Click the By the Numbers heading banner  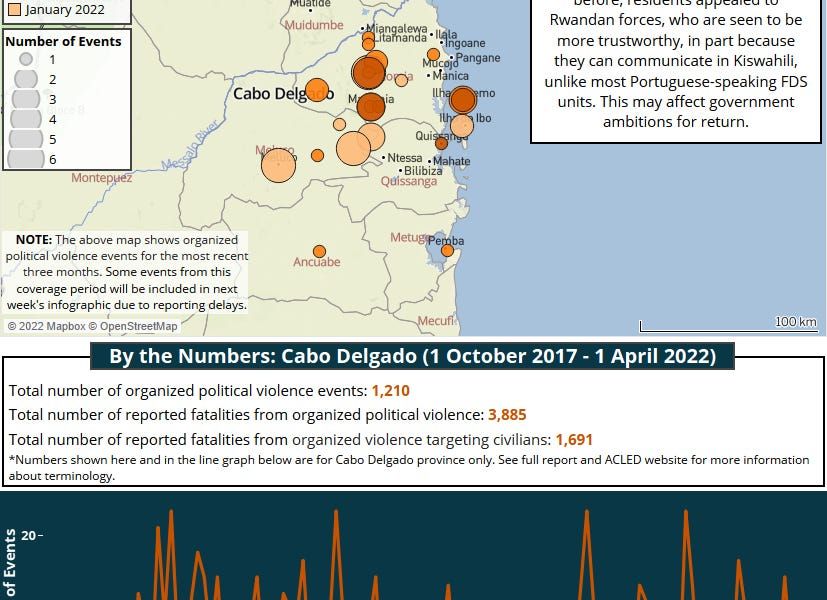[x=412, y=356]
